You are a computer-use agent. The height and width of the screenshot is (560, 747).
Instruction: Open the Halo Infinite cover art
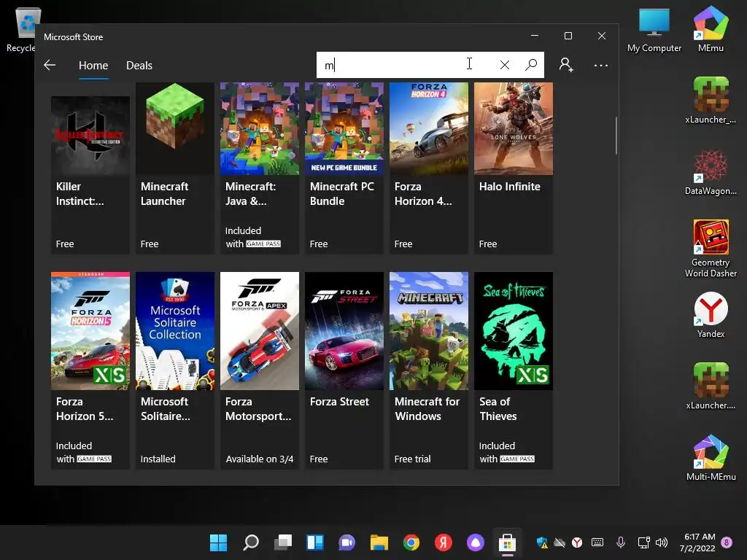514,128
